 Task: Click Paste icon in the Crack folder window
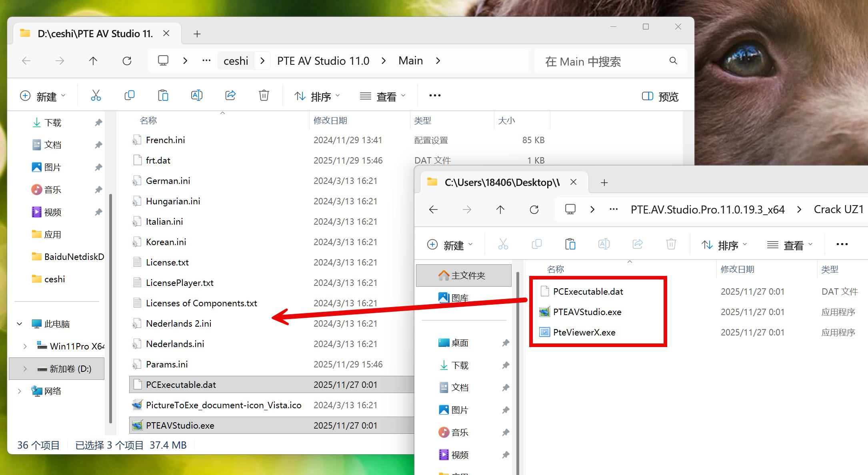tap(570, 244)
